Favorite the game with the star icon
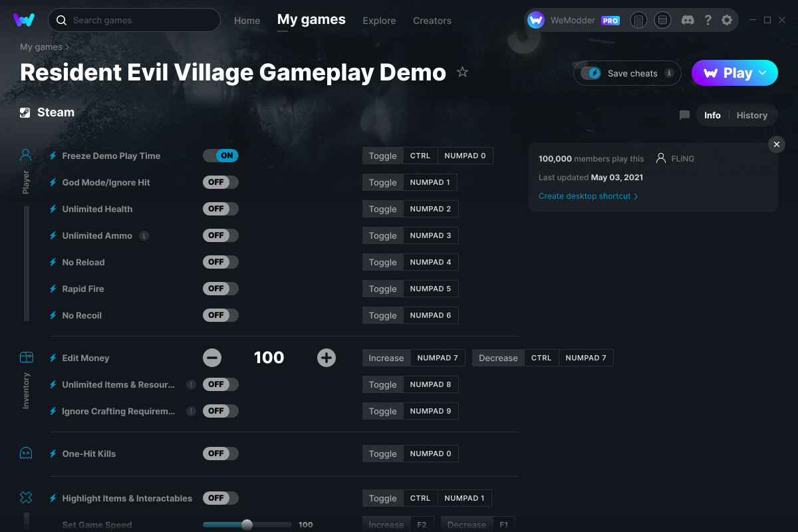Image resolution: width=798 pixels, height=532 pixels. 463,72
